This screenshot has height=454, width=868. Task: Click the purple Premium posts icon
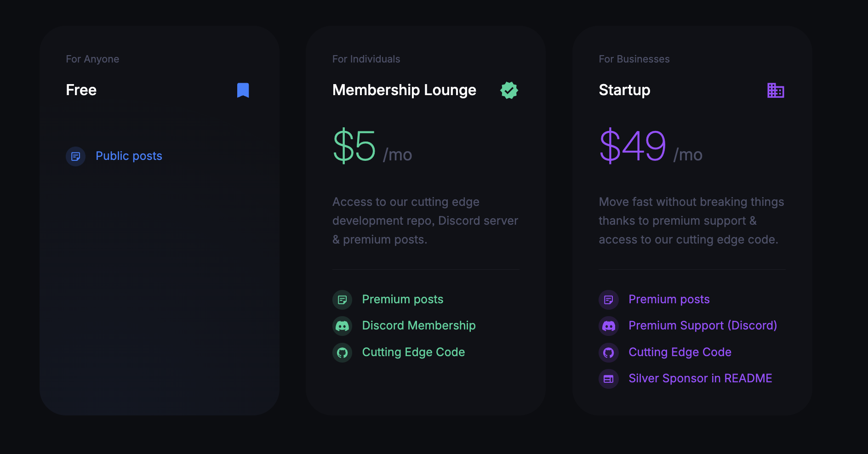609,300
